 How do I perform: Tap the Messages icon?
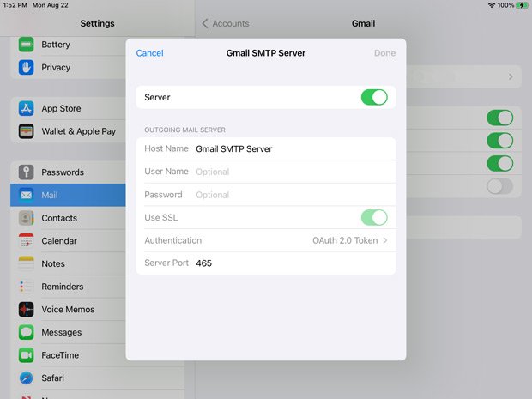pos(26,332)
